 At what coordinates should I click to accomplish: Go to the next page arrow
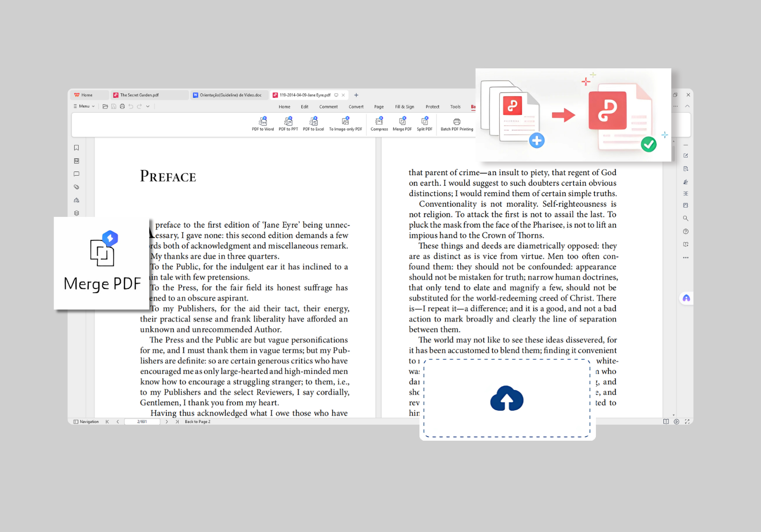pyautogui.click(x=167, y=421)
